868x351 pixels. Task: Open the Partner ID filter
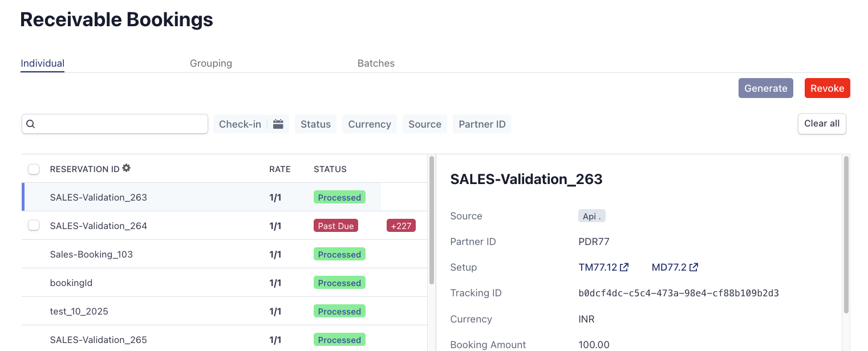tap(482, 124)
